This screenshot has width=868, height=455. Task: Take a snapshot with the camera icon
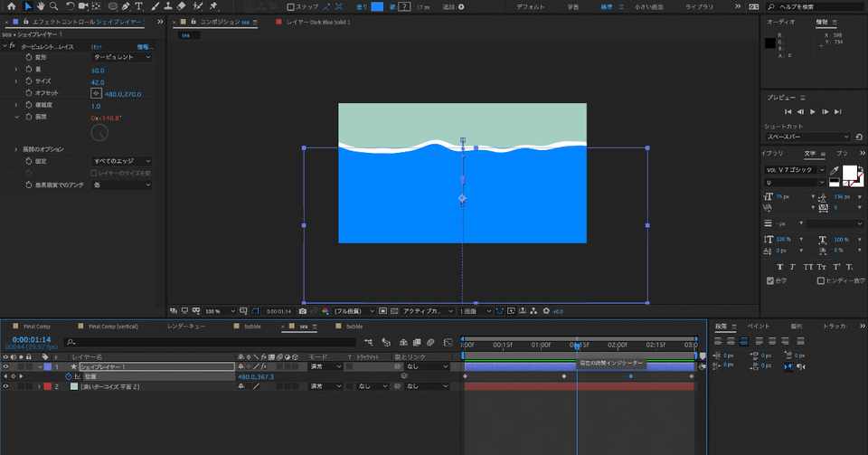pos(302,311)
